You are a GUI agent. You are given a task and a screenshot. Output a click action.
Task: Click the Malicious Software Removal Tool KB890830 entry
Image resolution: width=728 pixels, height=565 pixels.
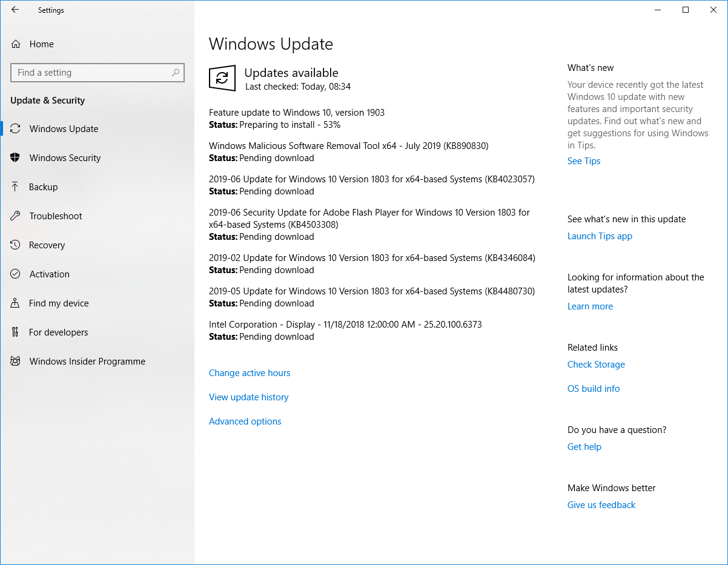point(348,146)
